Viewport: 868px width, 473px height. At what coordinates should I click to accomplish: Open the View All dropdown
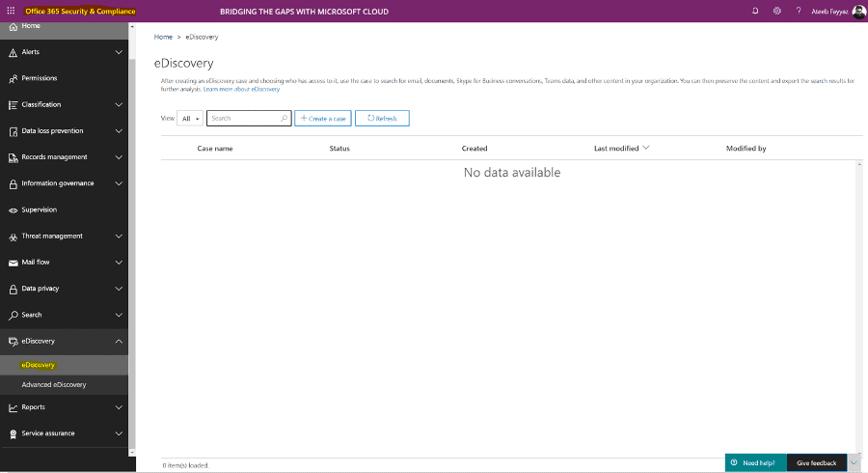190,118
